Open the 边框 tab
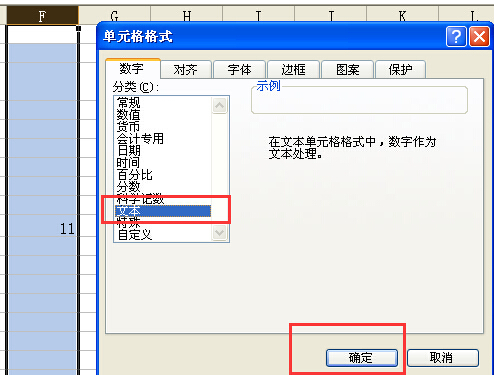Image resolution: width=494 pixels, height=375 pixels. [293, 70]
